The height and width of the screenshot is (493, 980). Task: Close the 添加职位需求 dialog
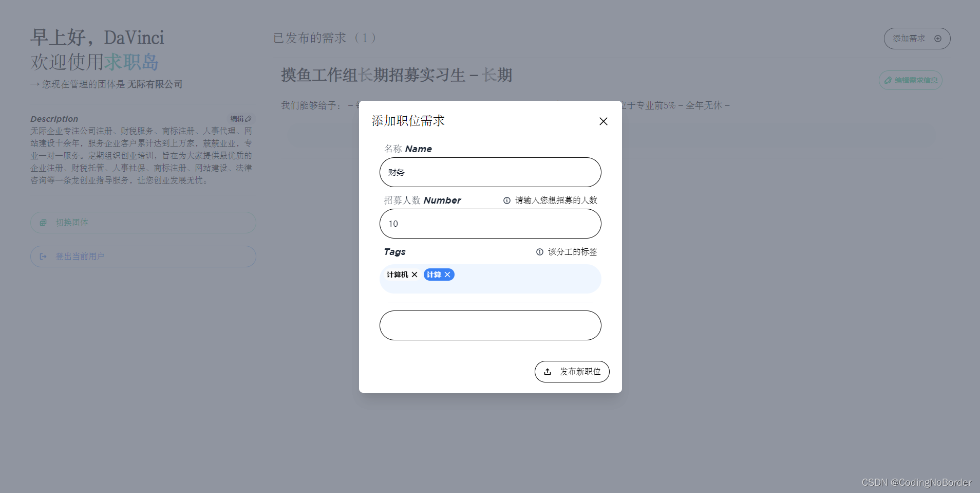[604, 121]
